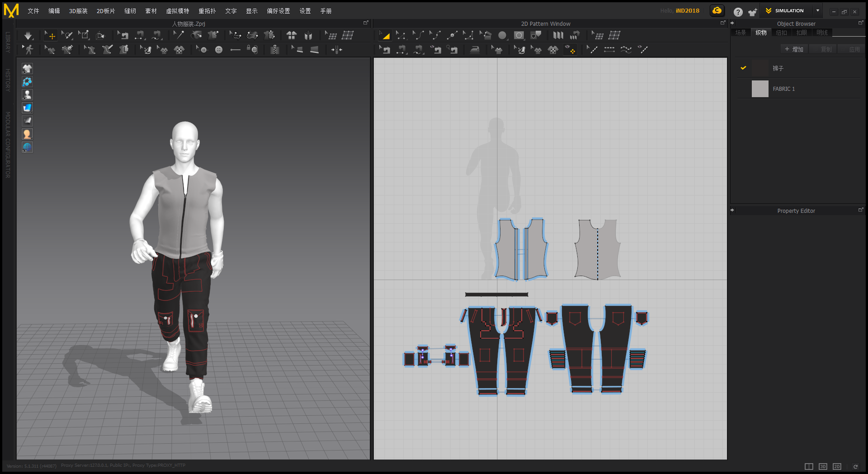Image resolution: width=868 pixels, height=474 pixels.
Task: Choose Edit Pattern point tool in 2D toolbar
Action: pyautogui.click(x=401, y=35)
